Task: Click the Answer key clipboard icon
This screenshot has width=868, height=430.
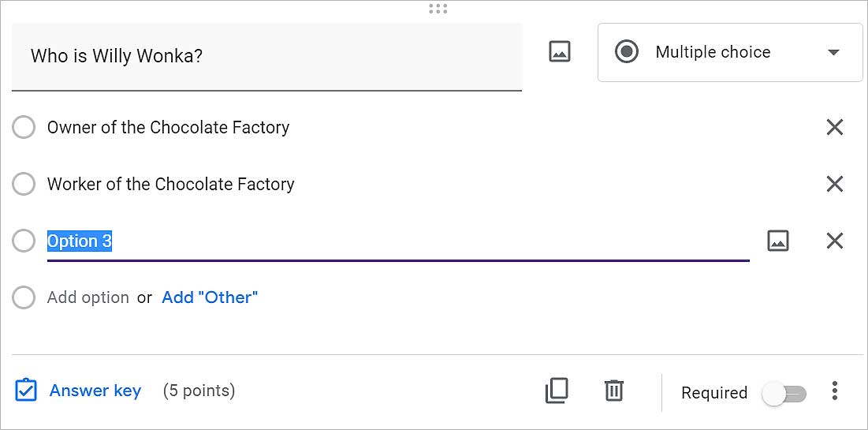Action: [25, 390]
